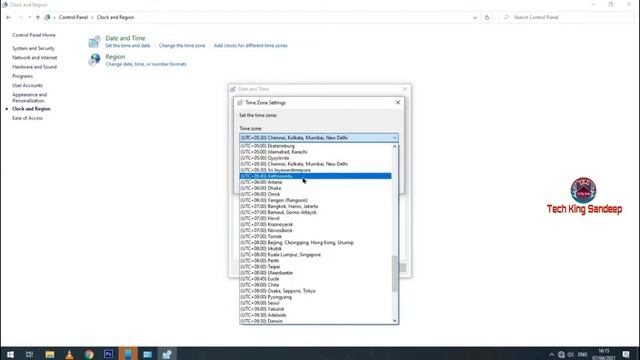Viewport: 640px width, 360px height.
Task: Select (UTC+08:00) Taipei time zone
Action: (316, 267)
